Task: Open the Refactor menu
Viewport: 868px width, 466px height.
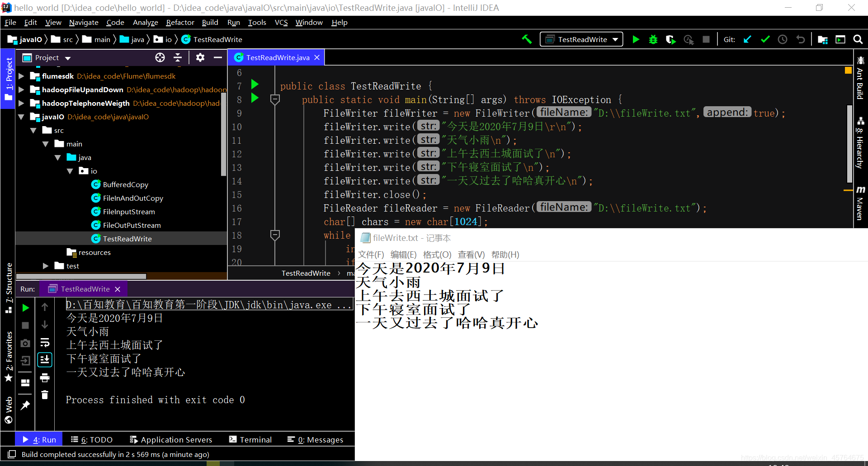Action: pos(180,23)
